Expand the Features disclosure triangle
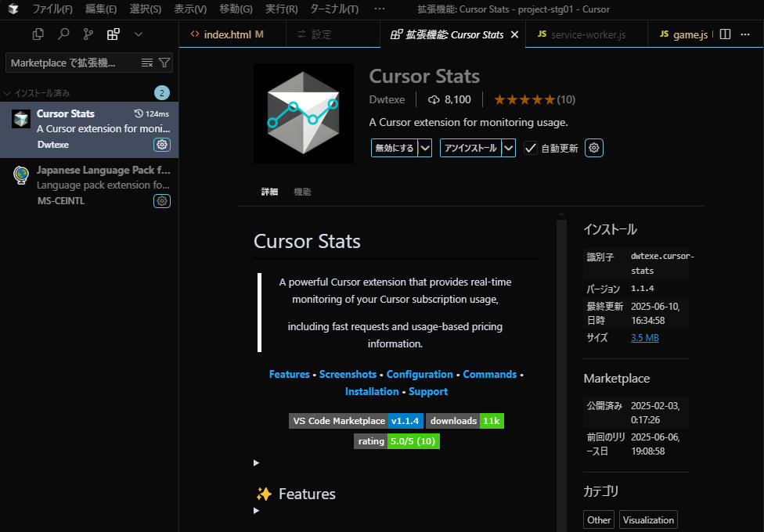This screenshot has height=532, width=764. pyautogui.click(x=256, y=511)
